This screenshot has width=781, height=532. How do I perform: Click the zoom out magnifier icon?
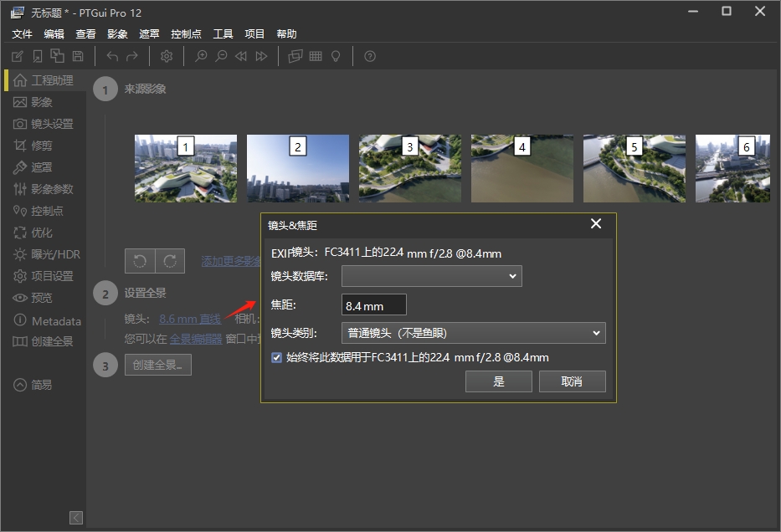pyautogui.click(x=221, y=56)
